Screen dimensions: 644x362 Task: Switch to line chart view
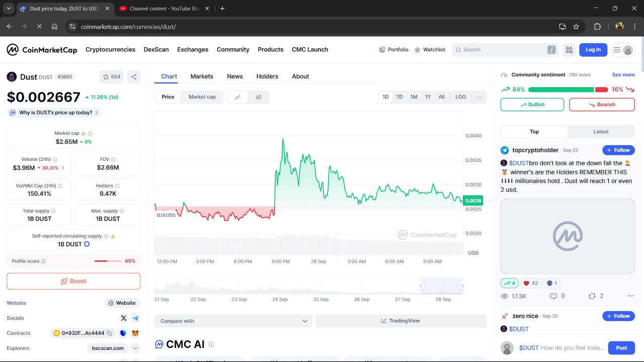click(237, 97)
